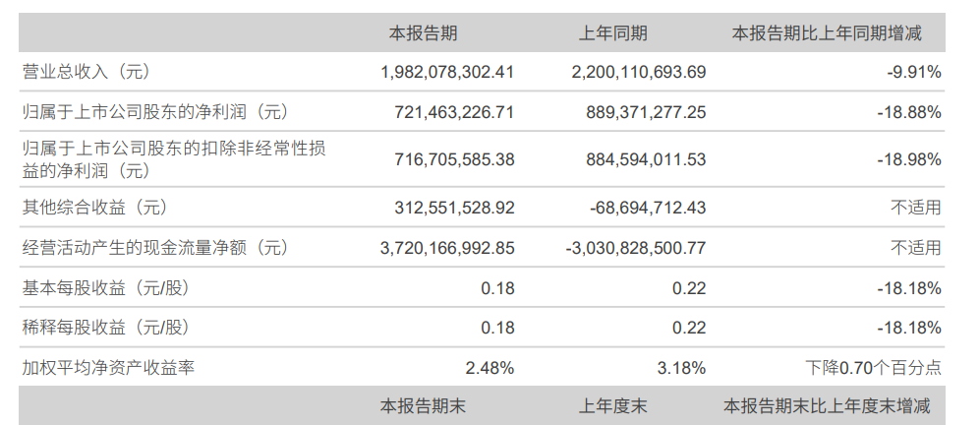Click the value -68,694,712.43
This screenshot has height=425, width=980.
click(x=648, y=208)
